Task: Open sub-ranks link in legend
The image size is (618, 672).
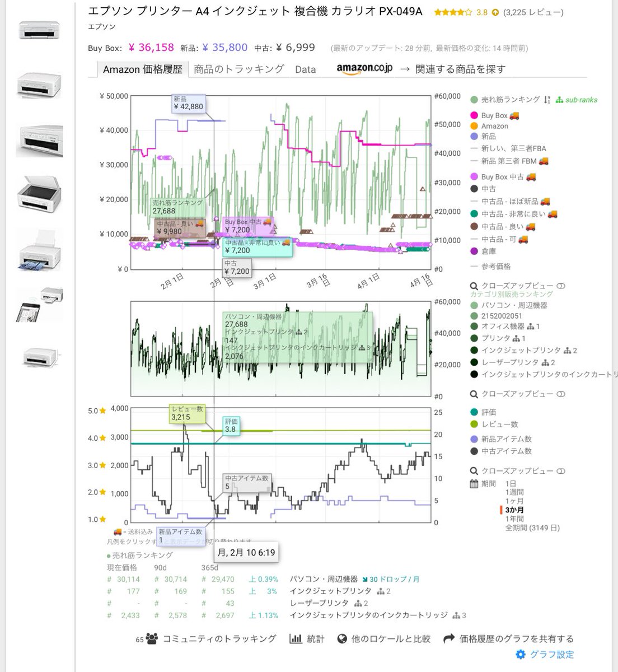Action: pos(581,100)
